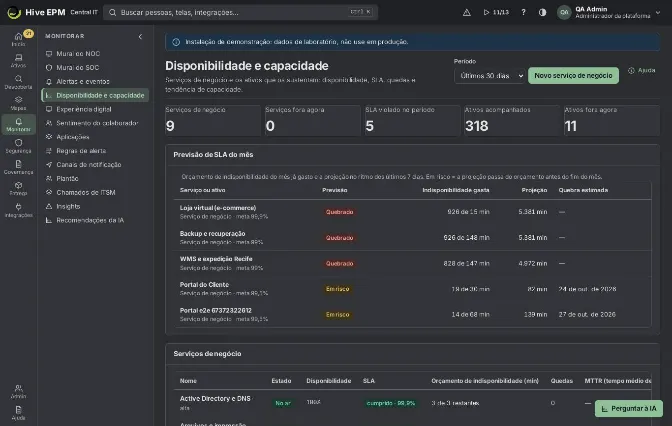Collapse the Monitorar side panel chevron
Viewport: 672px width, 426px height.
(140, 36)
